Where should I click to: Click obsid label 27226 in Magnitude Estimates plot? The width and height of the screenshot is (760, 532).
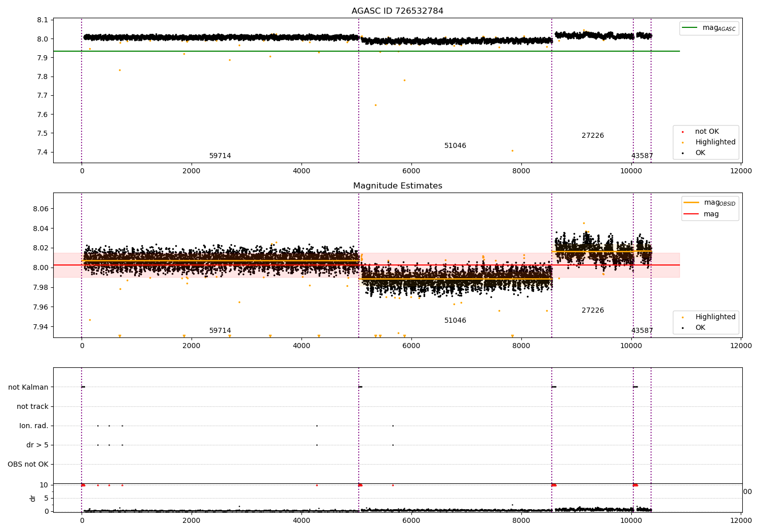(x=593, y=311)
